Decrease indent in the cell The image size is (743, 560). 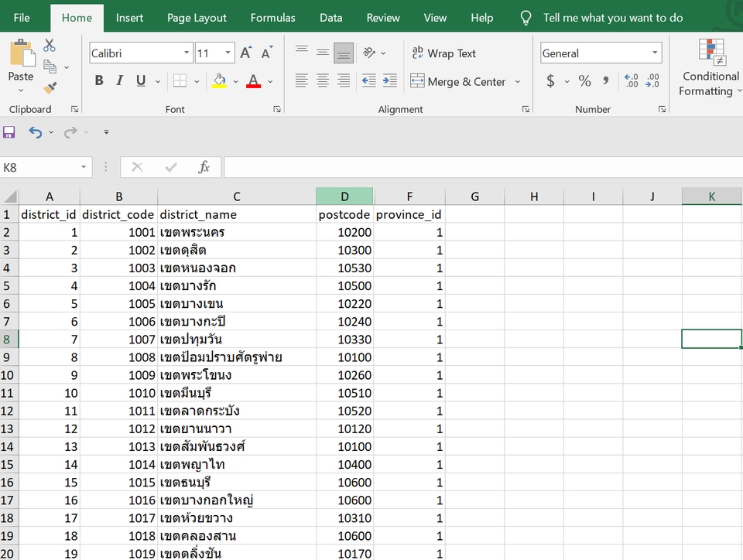[x=368, y=80]
